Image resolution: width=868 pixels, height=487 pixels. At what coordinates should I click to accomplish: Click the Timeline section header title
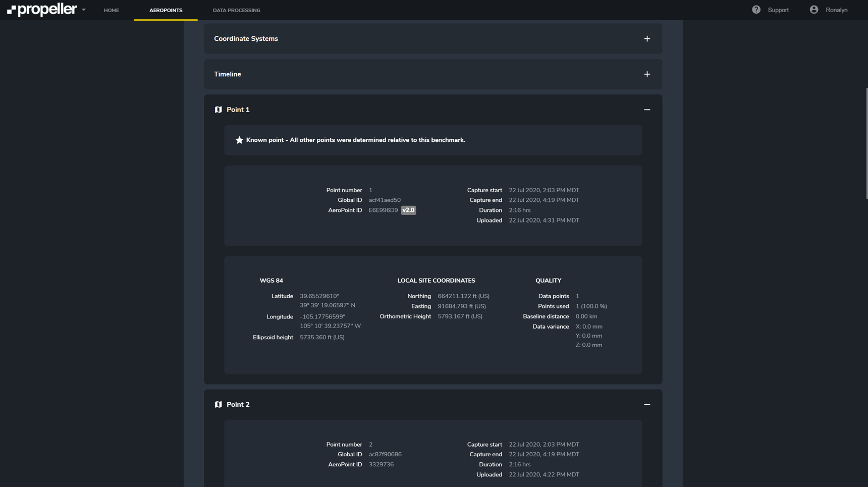pyautogui.click(x=228, y=74)
